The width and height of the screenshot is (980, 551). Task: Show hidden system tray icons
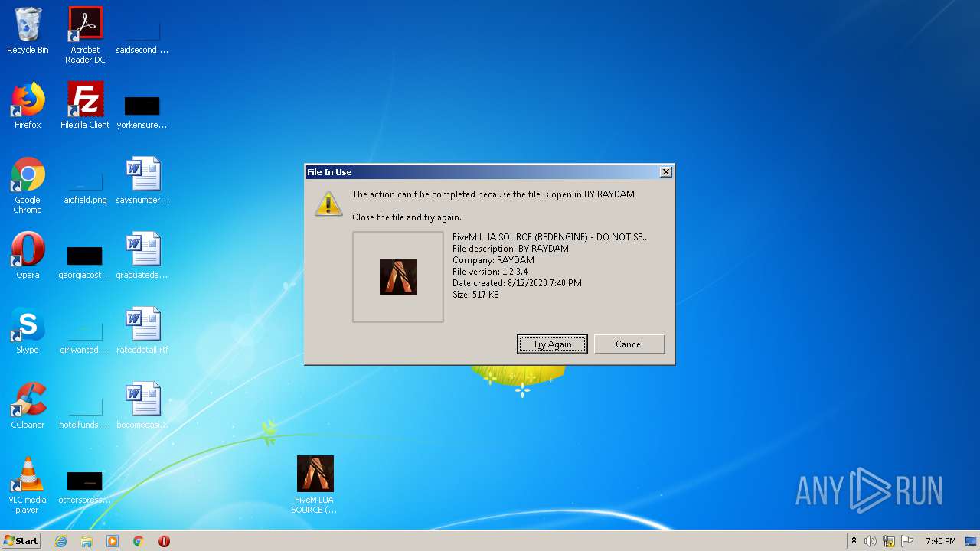pos(854,541)
